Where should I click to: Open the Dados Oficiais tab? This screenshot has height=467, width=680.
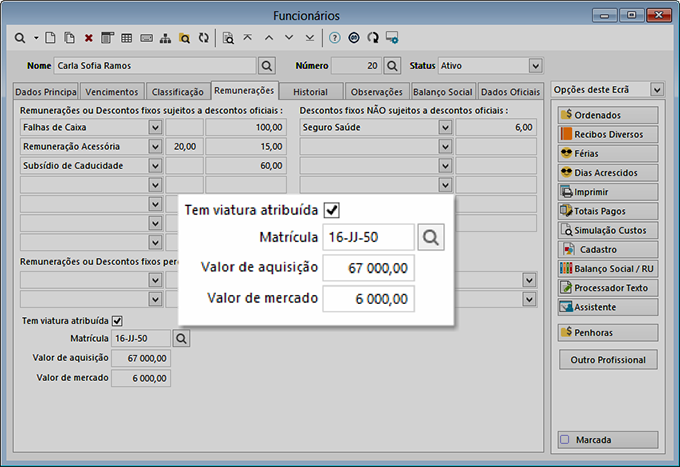(510, 92)
